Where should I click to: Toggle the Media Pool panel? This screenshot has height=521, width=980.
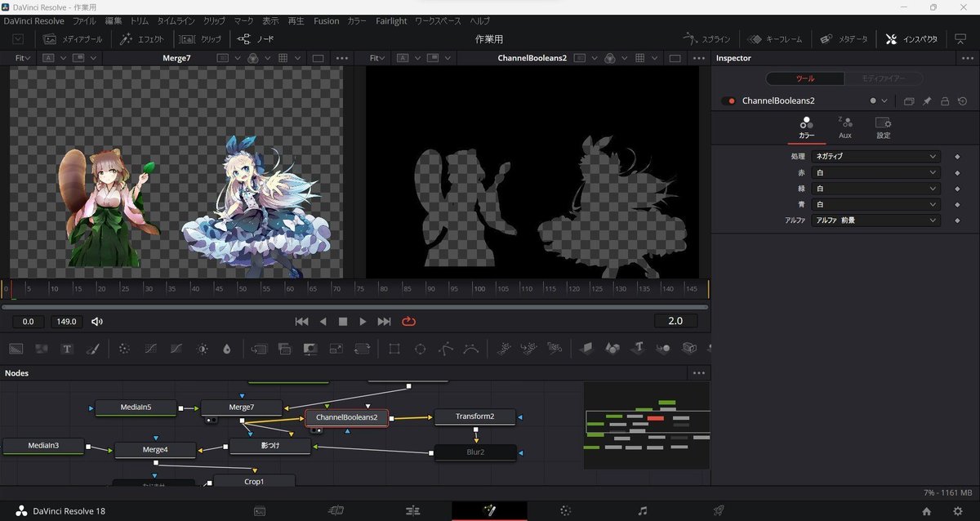click(73, 39)
